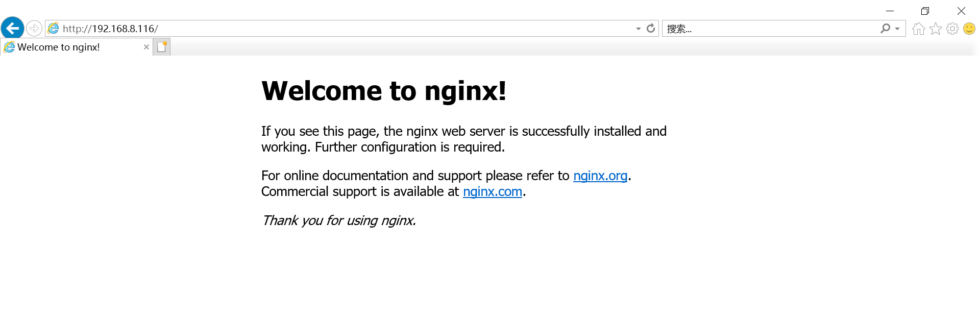The width and height of the screenshot is (980, 321).
Task: Open the search provider dropdown arrow
Action: pyautogui.click(x=897, y=29)
